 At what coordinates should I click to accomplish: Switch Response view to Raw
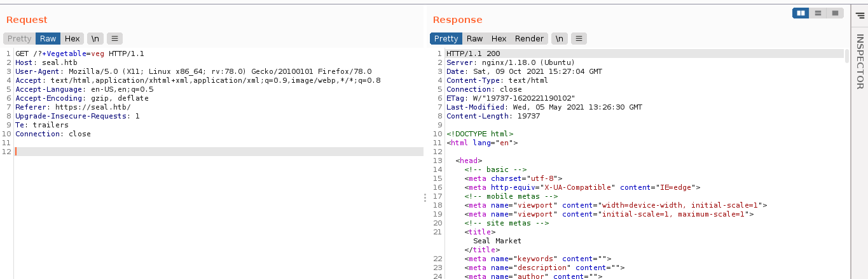tap(474, 39)
